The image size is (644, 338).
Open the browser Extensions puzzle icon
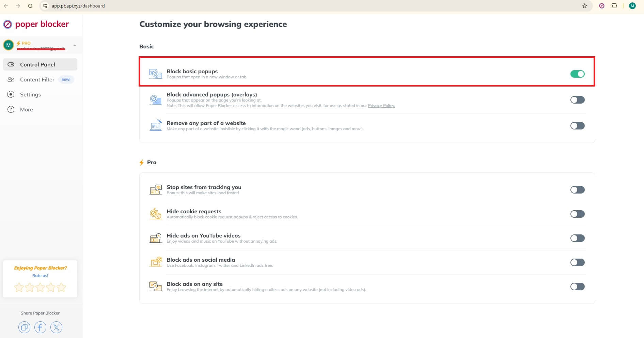[x=614, y=6]
